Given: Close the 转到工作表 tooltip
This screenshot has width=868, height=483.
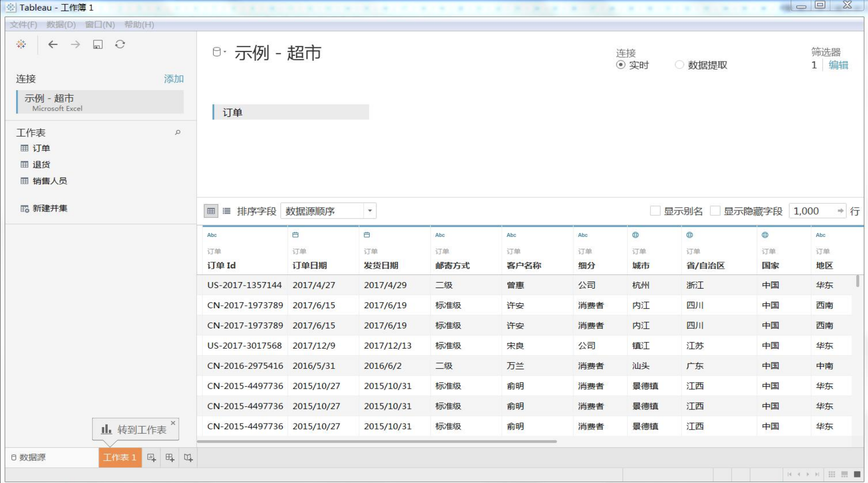Looking at the screenshot, I should (173, 423).
